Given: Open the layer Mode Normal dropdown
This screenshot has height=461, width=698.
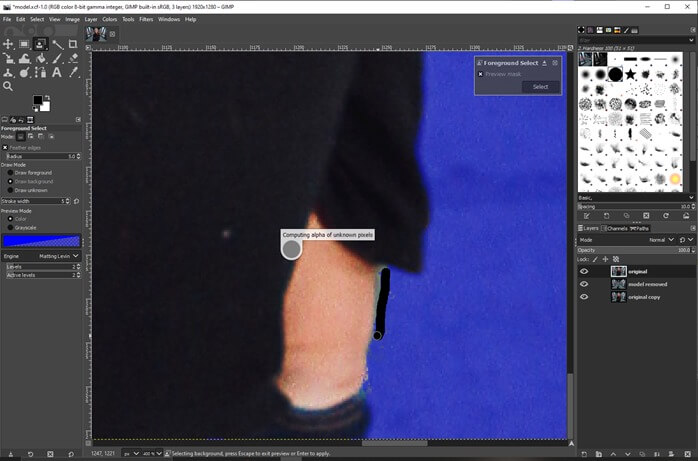Looking at the screenshot, I should (661, 240).
